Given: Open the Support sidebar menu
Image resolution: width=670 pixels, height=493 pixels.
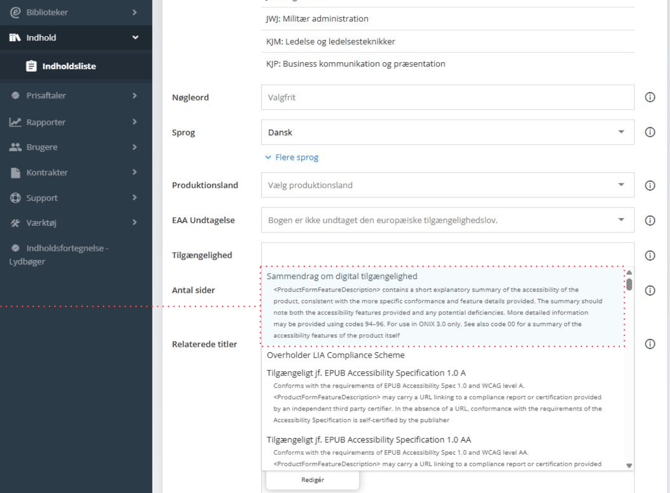Looking at the screenshot, I should coord(76,198).
